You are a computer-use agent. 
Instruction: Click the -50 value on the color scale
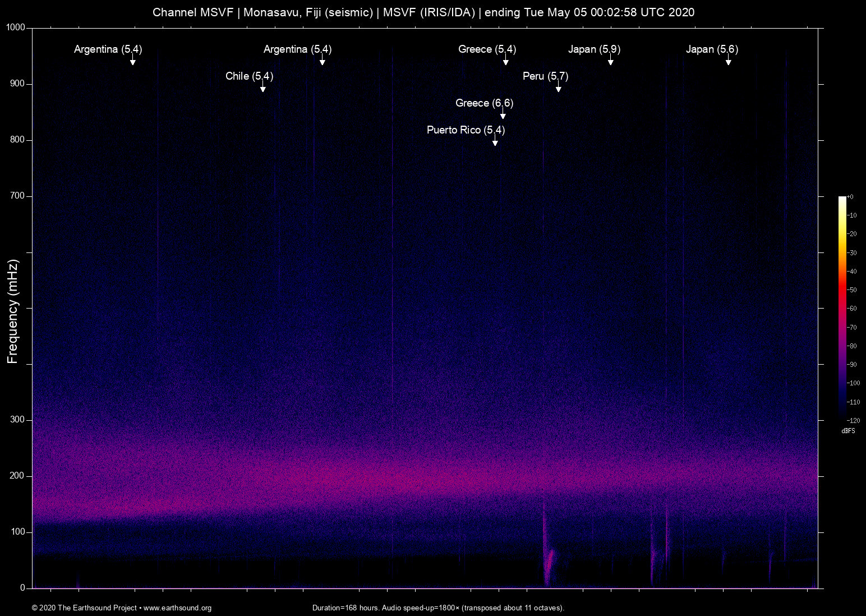click(852, 290)
